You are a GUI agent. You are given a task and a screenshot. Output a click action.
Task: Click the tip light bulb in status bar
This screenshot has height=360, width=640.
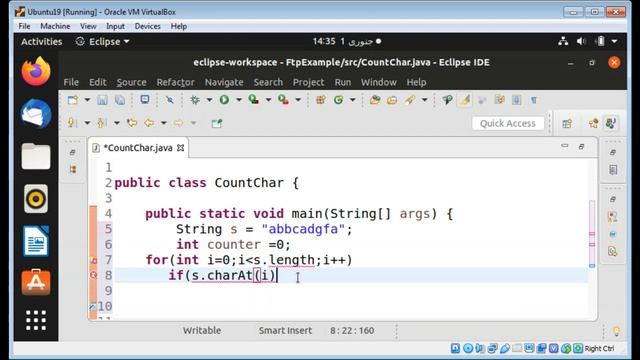coord(616,331)
